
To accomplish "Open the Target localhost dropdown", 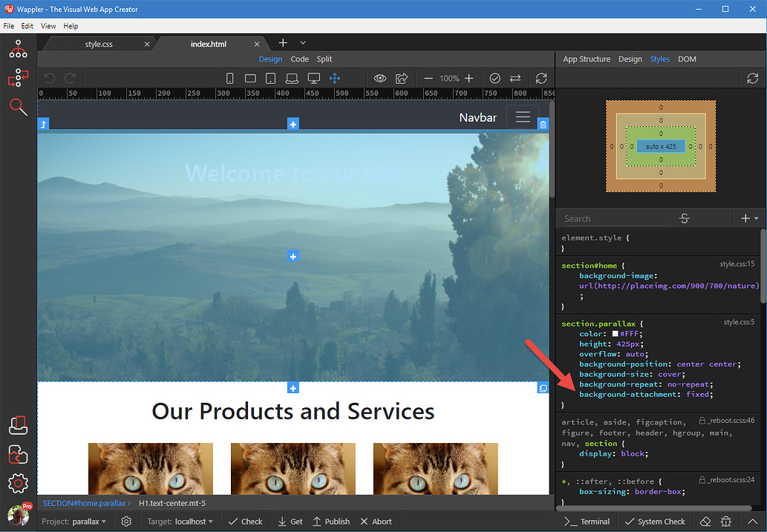I will click(x=179, y=521).
